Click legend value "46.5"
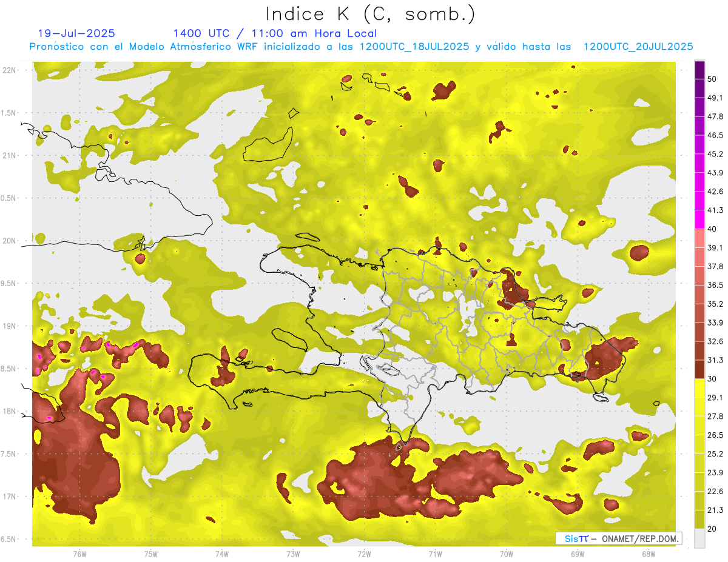This screenshot has width=728, height=562. [715, 135]
